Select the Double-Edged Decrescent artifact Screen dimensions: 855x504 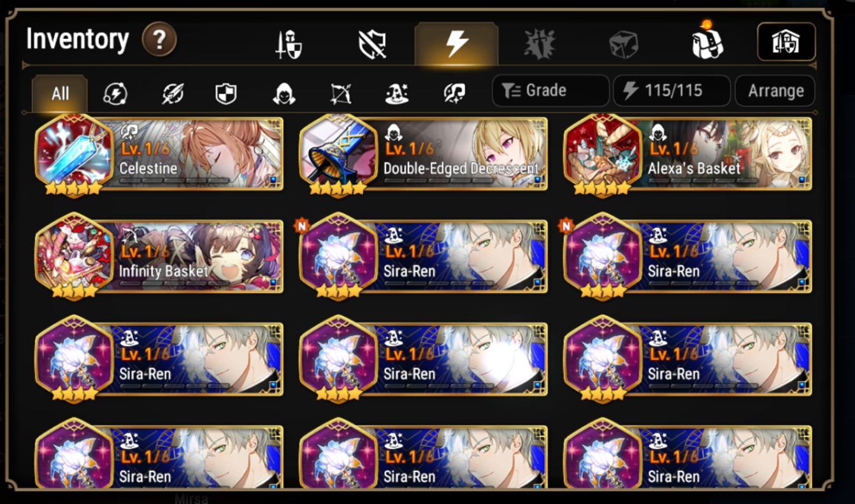424,154
